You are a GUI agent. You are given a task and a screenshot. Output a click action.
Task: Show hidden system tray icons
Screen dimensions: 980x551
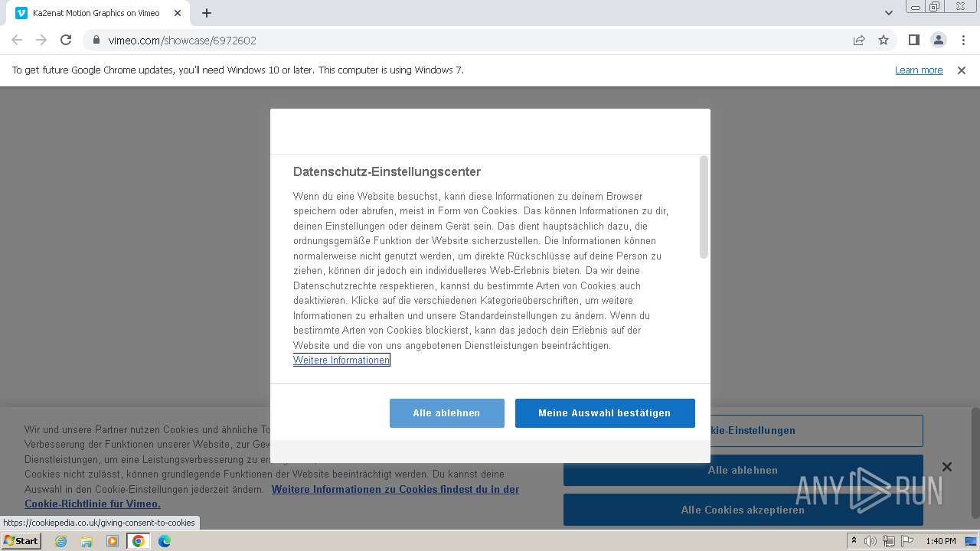click(x=854, y=541)
